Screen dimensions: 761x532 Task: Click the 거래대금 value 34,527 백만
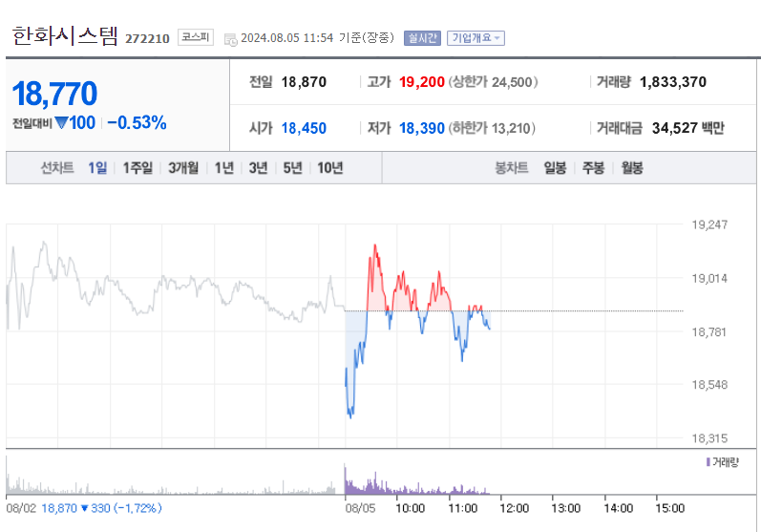pyautogui.click(x=688, y=128)
